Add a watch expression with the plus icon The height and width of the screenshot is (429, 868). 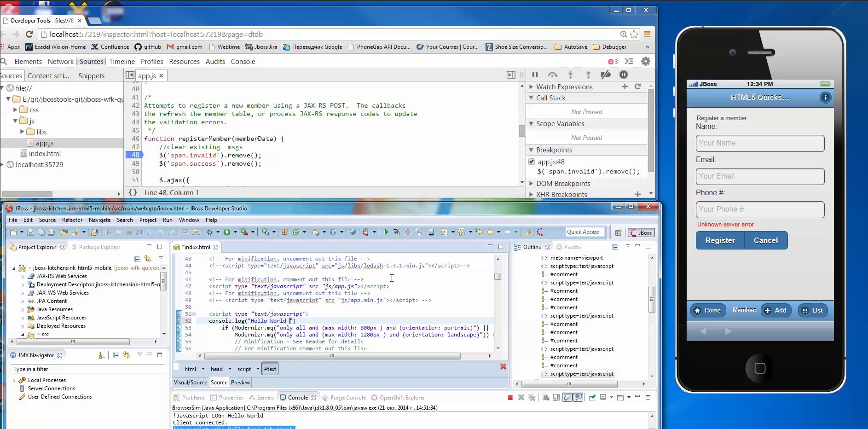tap(625, 87)
